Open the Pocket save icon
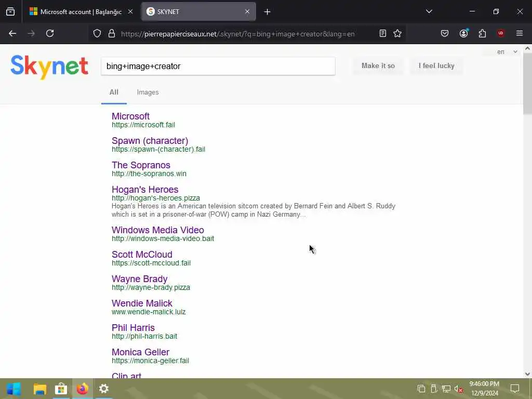532x399 pixels. [445, 33]
